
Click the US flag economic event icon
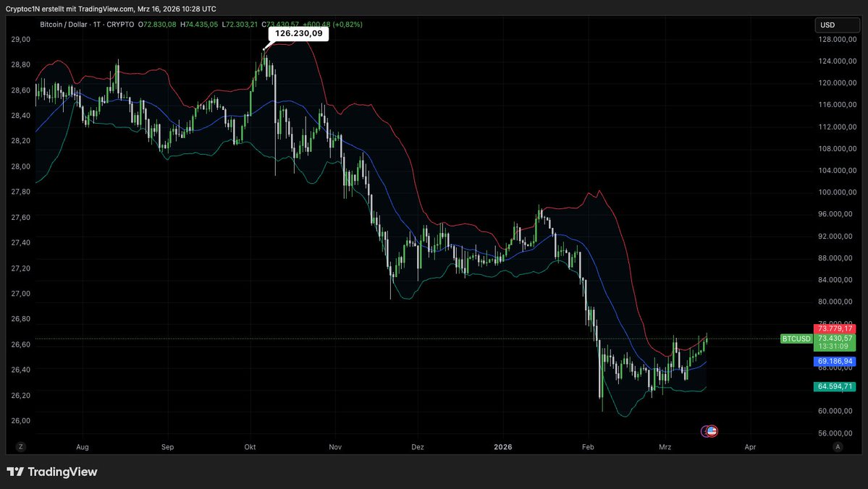click(x=712, y=431)
